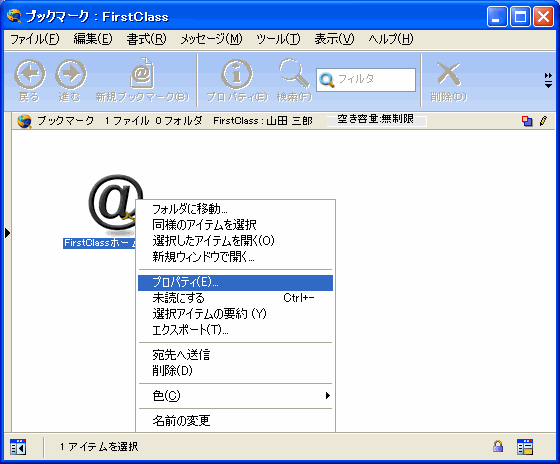560x464 pixels.
Task: Click the 削除 X icon in toolbar
Action: 449,74
